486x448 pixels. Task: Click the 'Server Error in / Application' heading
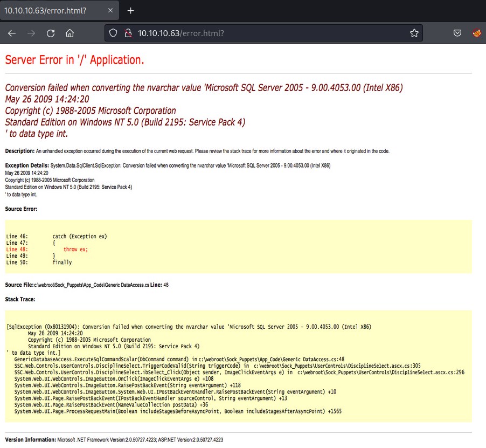pos(74,60)
